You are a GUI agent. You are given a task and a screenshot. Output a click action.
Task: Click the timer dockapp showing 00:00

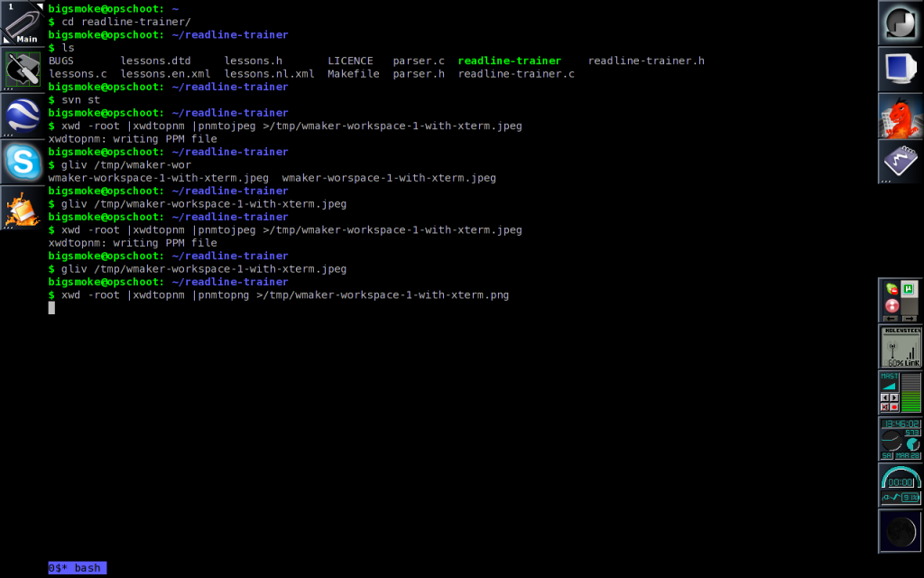pos(900,485)
